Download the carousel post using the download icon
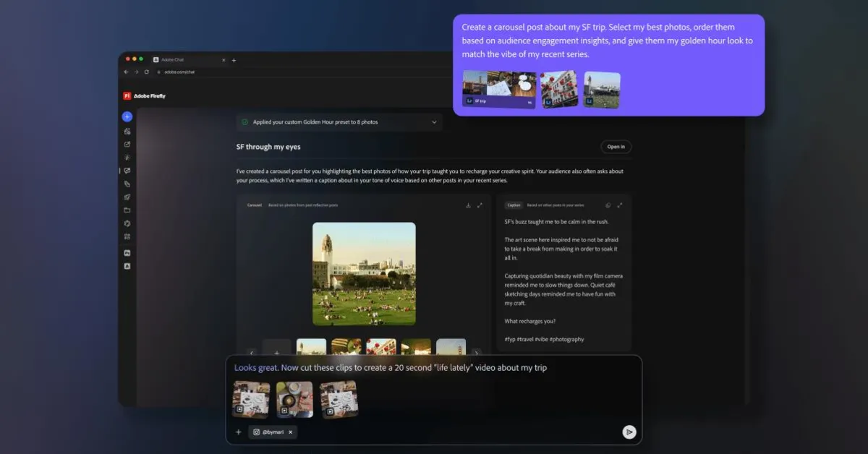The width and height of the screenshot is (868, 454). point(469,205)
